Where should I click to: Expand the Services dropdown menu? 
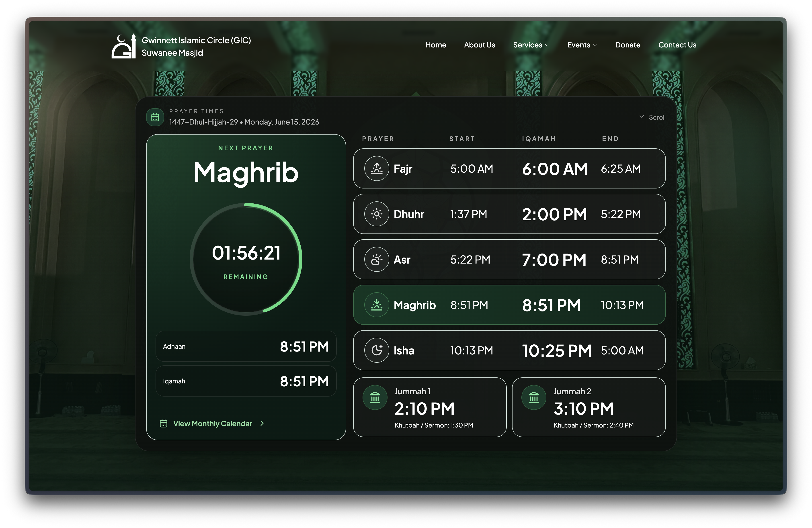[531, 45]
